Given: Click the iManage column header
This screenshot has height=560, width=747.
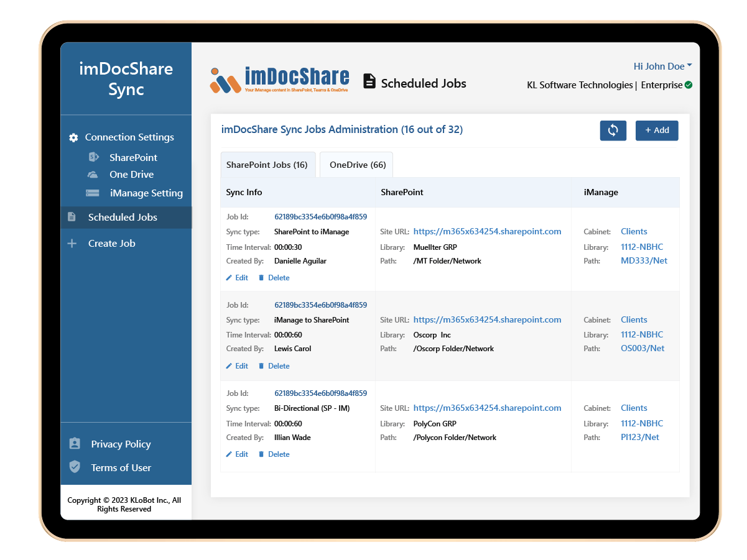Looking at the screenshot, I should tap(601, 192).
